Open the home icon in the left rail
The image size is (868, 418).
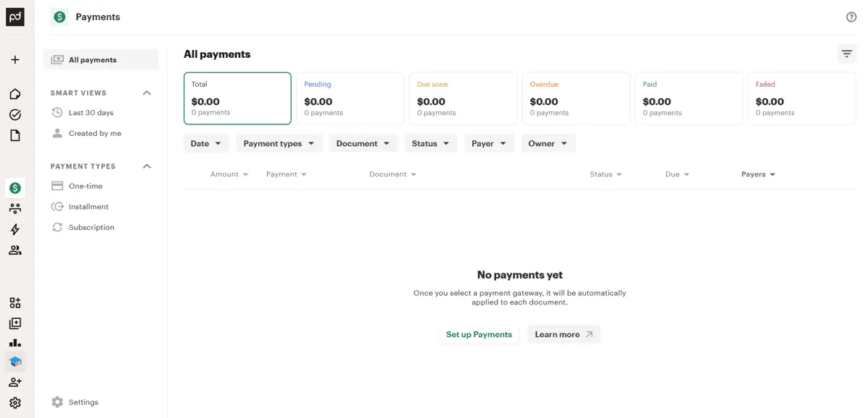pyautogui.click(x=15, y=94)
